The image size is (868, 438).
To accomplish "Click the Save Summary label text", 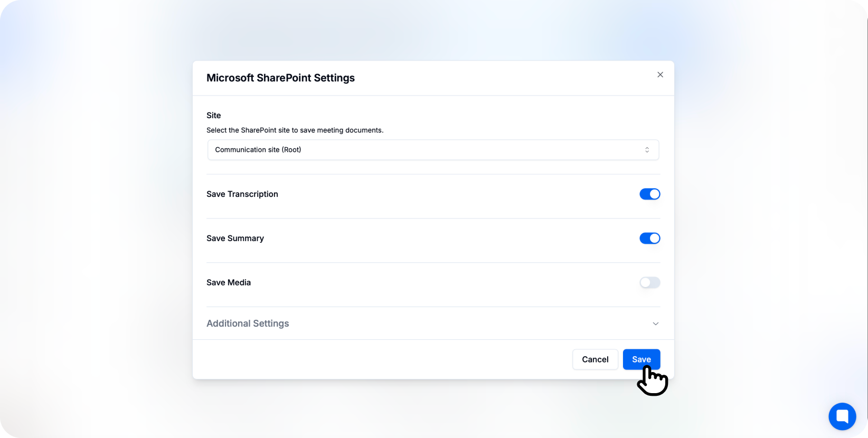I will (x=235, y=239).
